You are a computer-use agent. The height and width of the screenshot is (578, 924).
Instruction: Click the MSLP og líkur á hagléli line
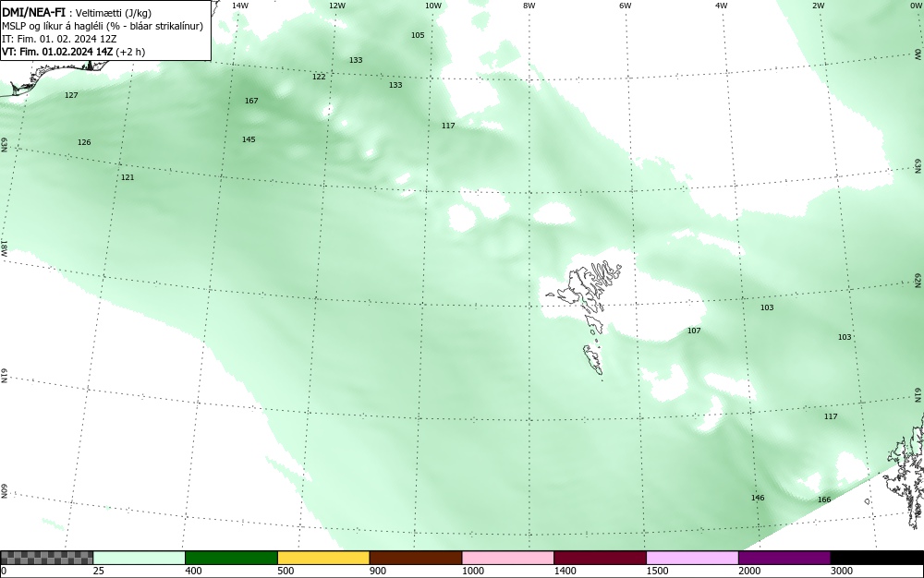click(103, 26)
